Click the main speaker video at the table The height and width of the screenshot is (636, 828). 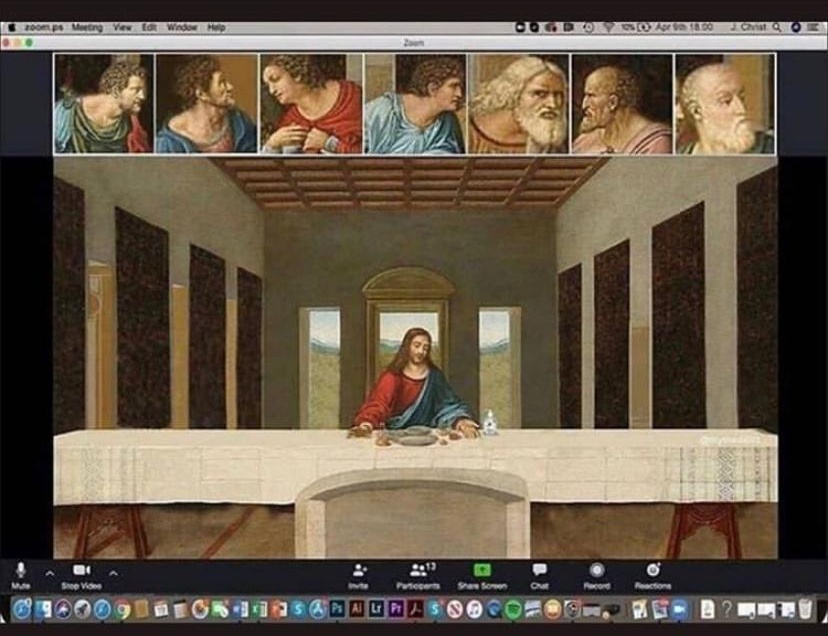(415, 357)
